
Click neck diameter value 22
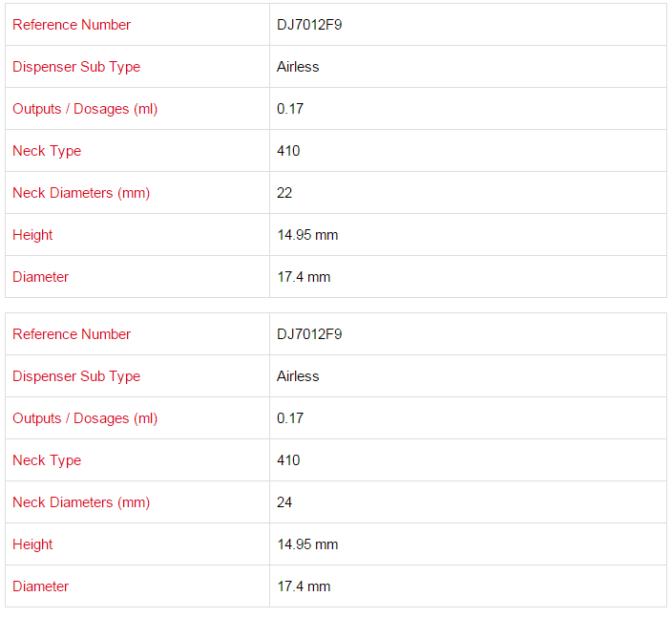[284, 193]
